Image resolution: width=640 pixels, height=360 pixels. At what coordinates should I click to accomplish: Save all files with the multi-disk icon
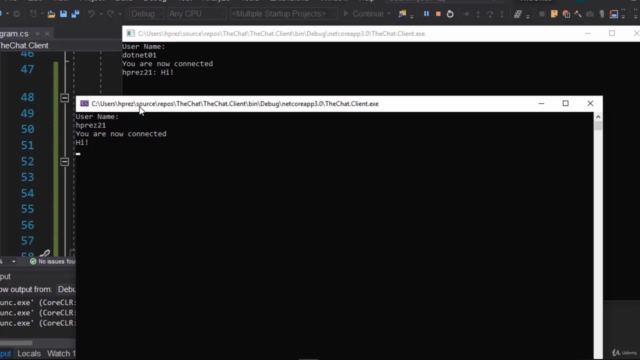pos(75,14)
